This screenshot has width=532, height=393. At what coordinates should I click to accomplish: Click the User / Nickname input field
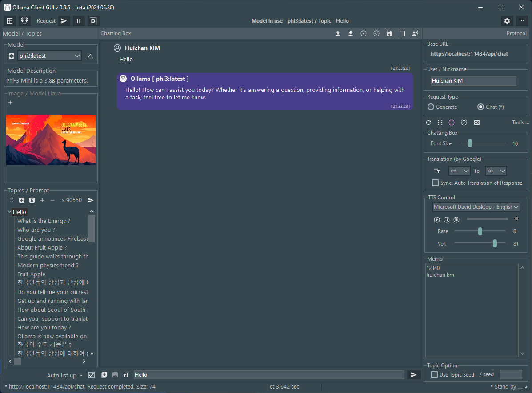pyautogui.click(x=474, y=81)
